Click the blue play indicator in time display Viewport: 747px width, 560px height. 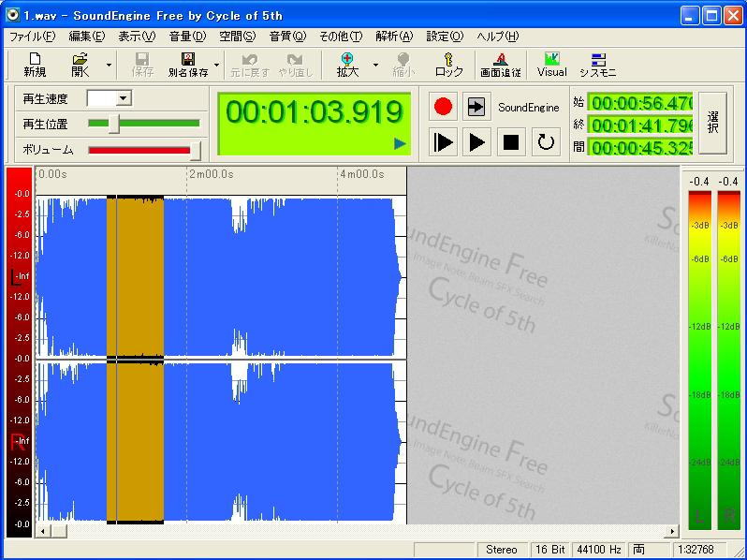pos(401,143)
